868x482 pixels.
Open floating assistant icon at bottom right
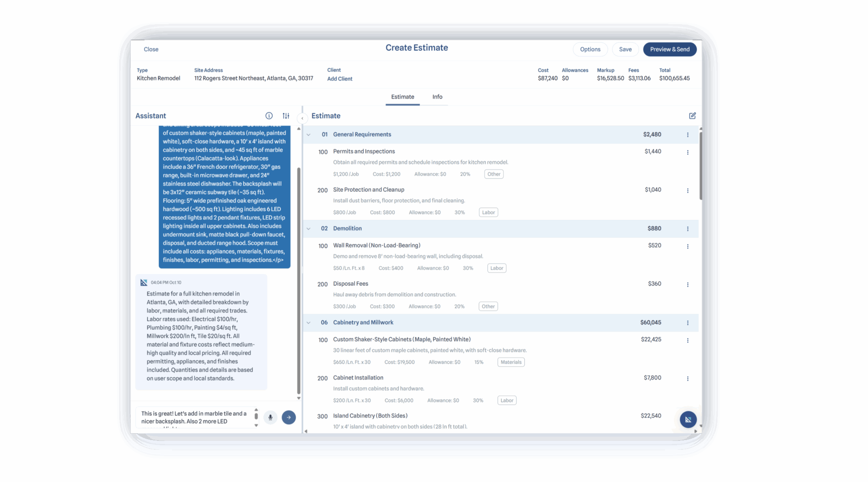coord(688,419)
